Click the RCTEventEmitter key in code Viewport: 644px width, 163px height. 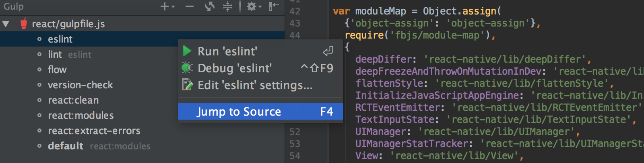[397, 108]
